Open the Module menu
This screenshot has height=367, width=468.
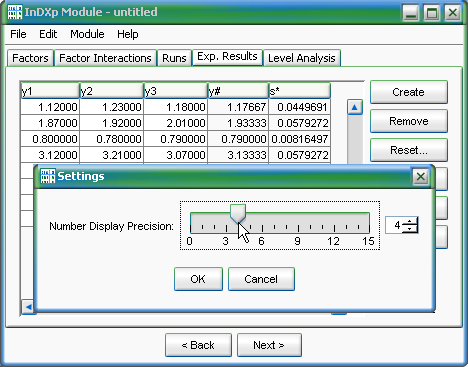pos(87,34)
